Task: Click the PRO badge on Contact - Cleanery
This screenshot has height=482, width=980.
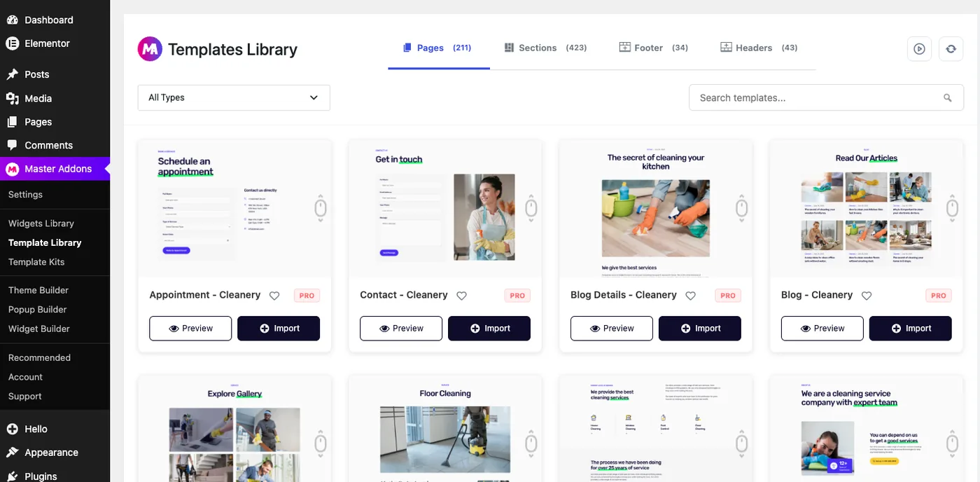Action: (x=517, y=296)
